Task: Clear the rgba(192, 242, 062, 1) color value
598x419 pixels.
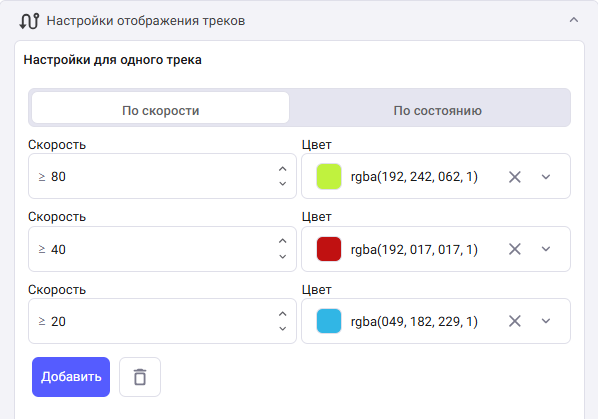Action: pos(515,177)
